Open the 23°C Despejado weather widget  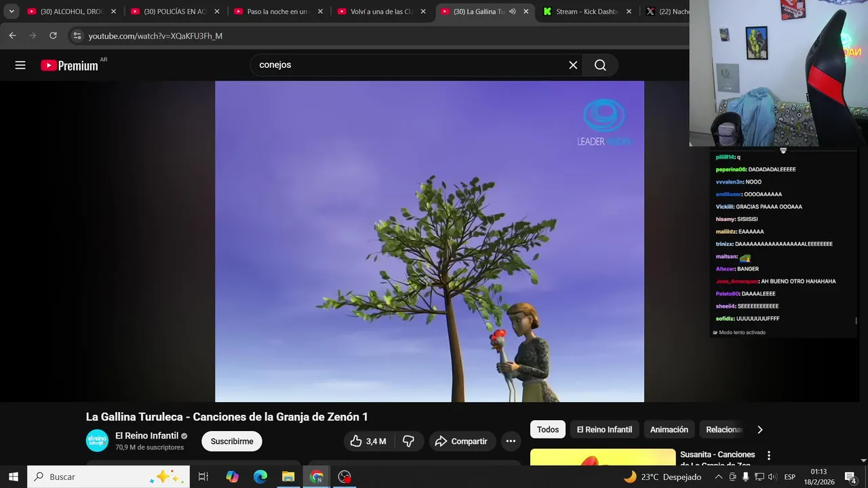(x=663, y=476)
